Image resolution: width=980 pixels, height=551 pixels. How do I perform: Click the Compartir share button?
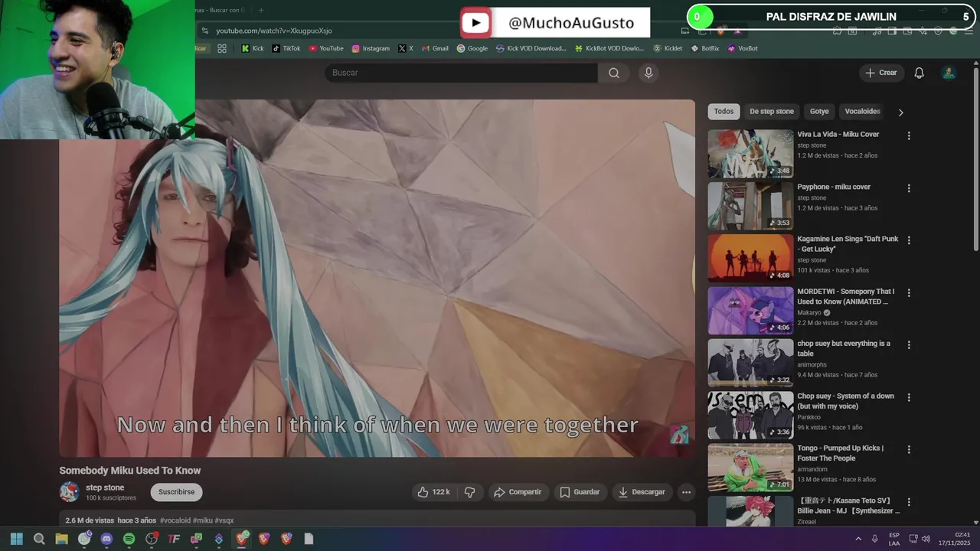coord(518,492)
